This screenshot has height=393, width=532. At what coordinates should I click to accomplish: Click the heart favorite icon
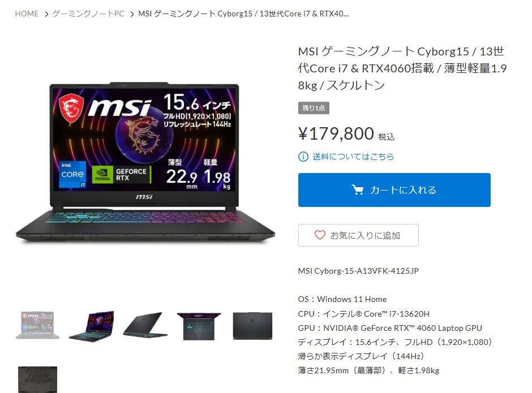[320, 235]
